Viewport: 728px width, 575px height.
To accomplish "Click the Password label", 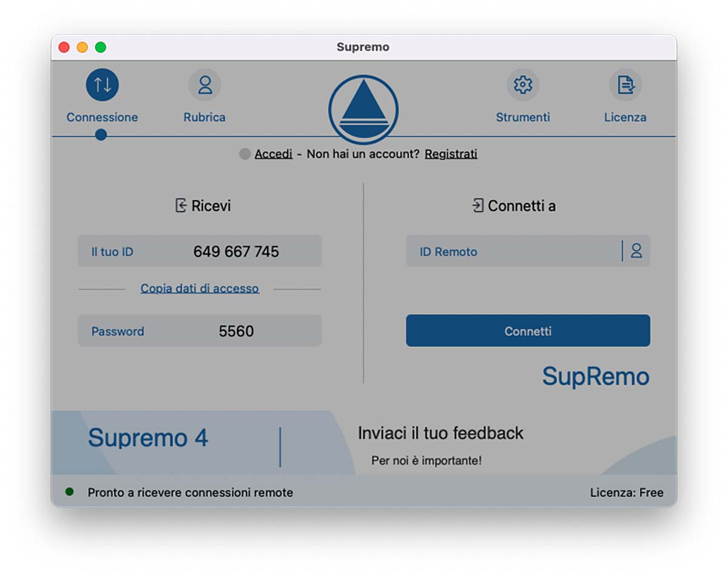I will (x=118, y=331).
